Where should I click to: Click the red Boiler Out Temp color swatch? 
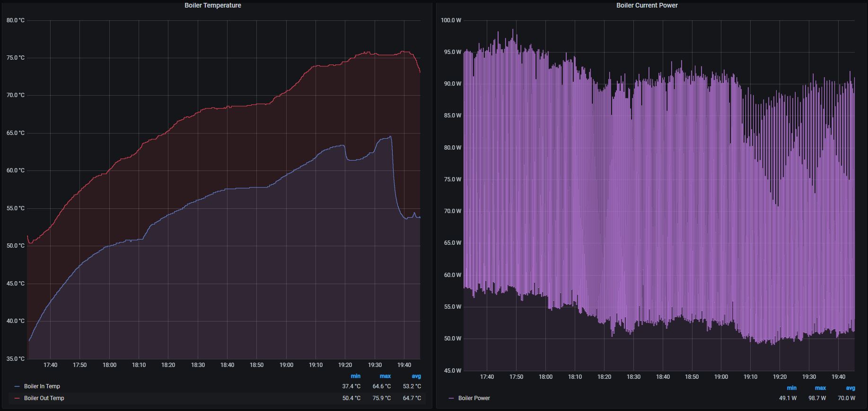pyautogui.click(x=18, y=398)
